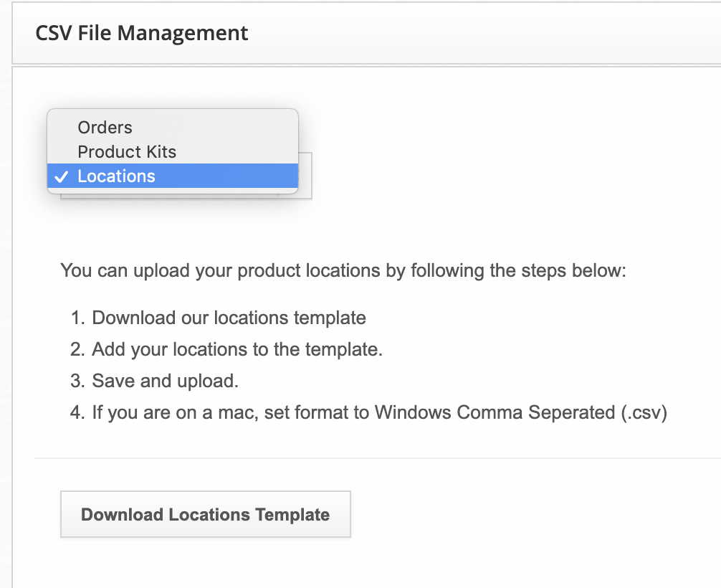Click the Download Locations Template button
The width and height of the screenshot is (721, 588).
206,514
